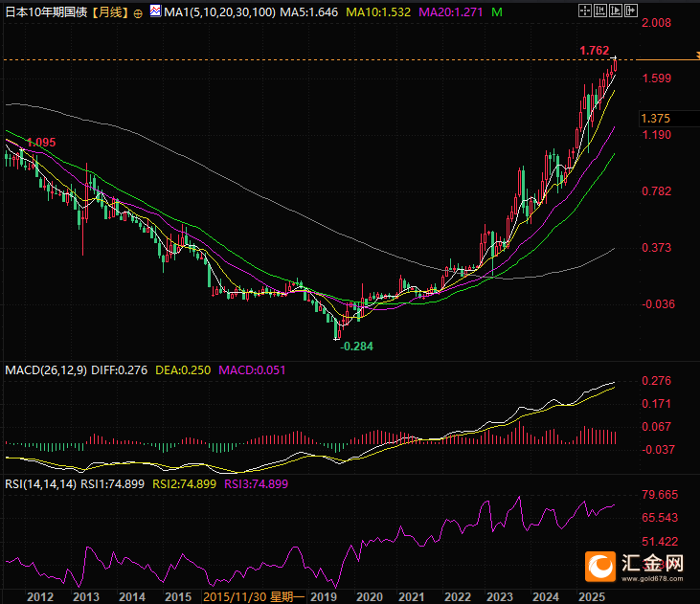This screenshot has width=700, height=604.
Task: Click the shift chart right arrow icon
Action: [630, 10]
